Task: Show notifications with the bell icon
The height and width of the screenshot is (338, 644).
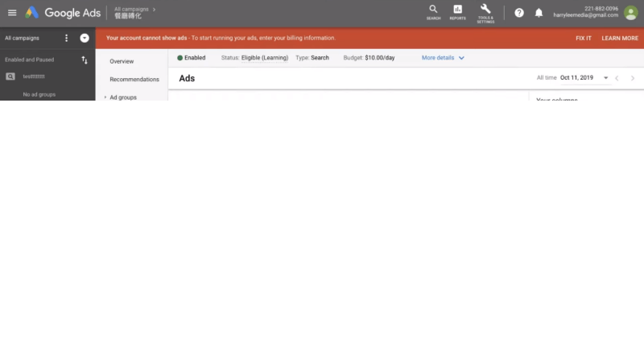Action: (x=539, y=13)
